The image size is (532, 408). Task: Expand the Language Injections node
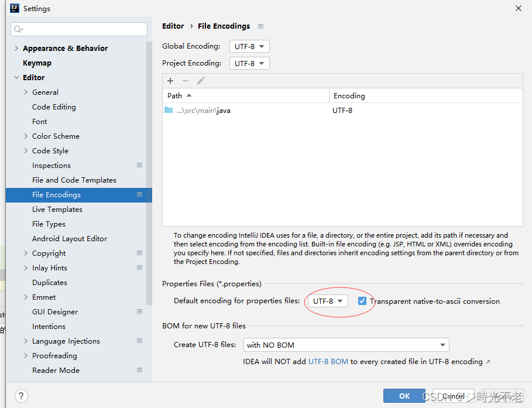(26, 341)
